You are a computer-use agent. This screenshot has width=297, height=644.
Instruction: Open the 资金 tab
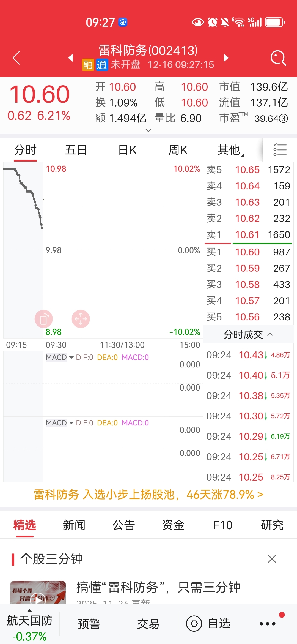point(173,525)
